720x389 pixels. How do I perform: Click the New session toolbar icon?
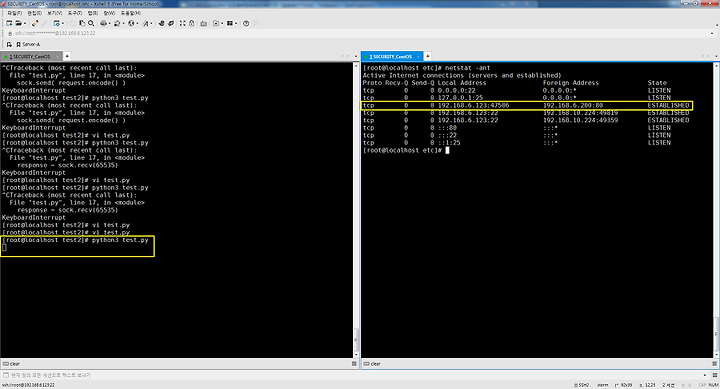(9, 23)
